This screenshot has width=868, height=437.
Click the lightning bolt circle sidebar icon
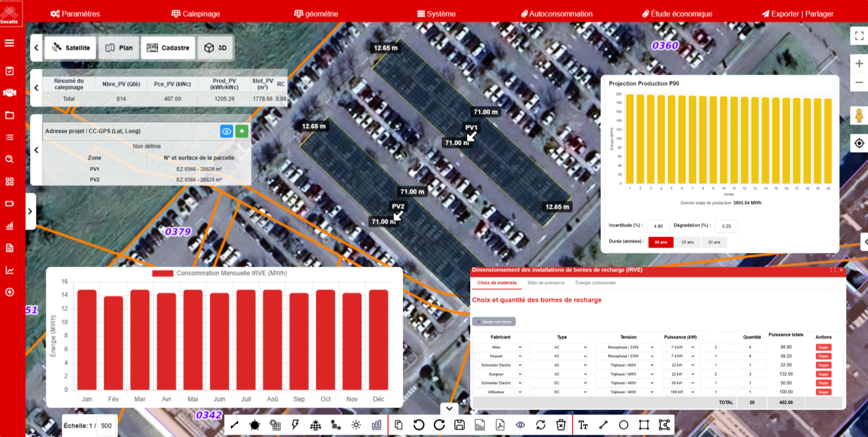[10, 292]
